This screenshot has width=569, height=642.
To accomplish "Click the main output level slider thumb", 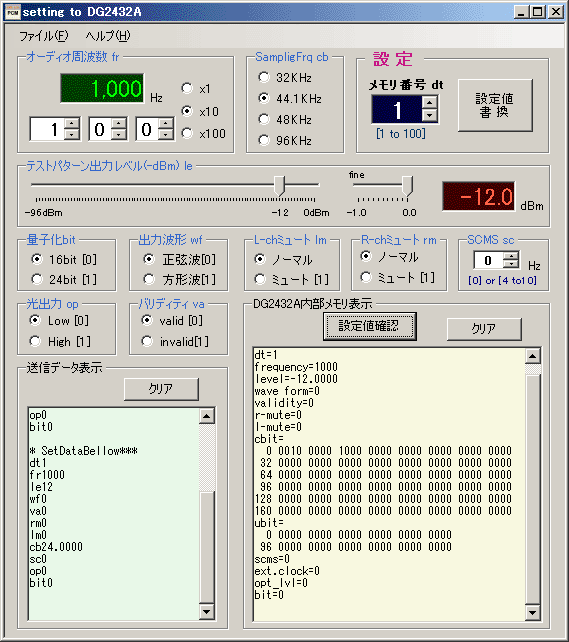I will coord(279,186).
